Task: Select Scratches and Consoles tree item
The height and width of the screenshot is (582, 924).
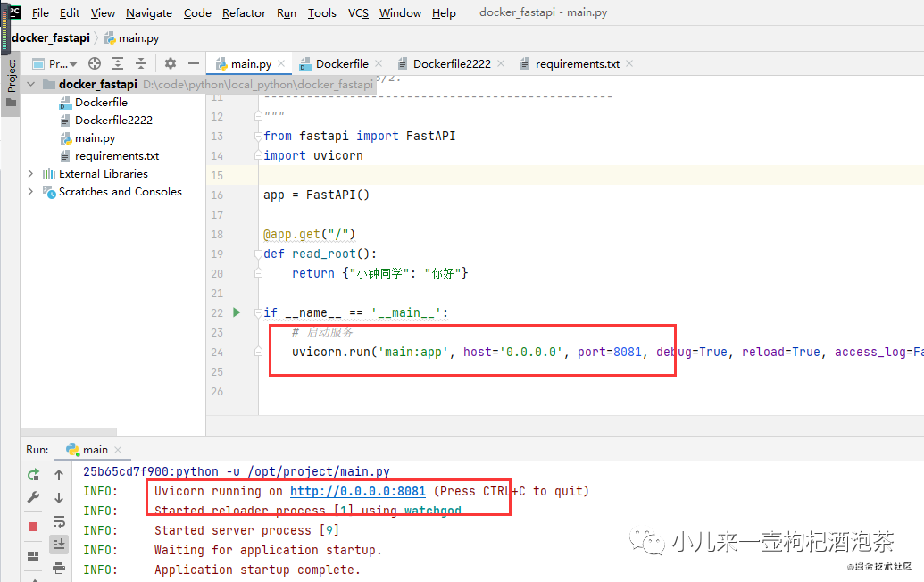Action: (121, 191)
